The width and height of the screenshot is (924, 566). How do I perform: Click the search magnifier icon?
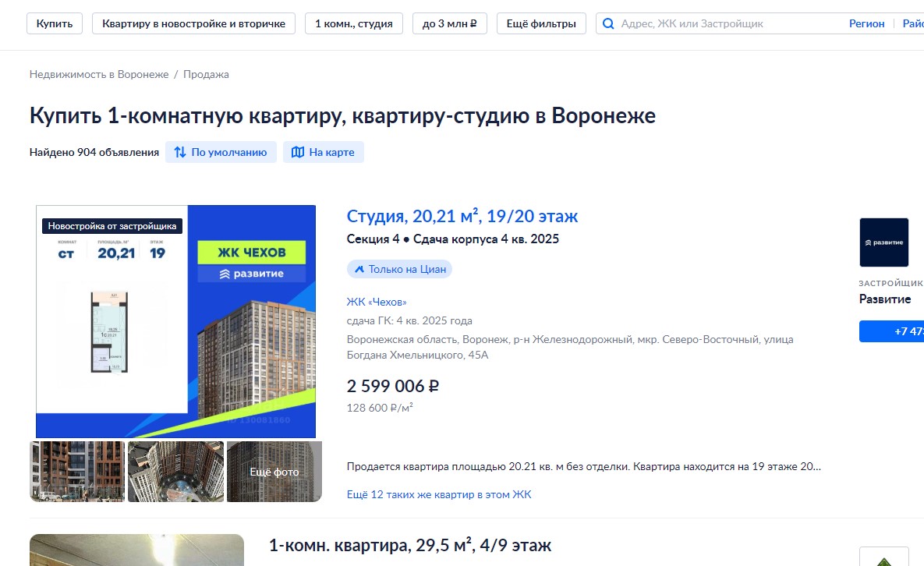608,24
